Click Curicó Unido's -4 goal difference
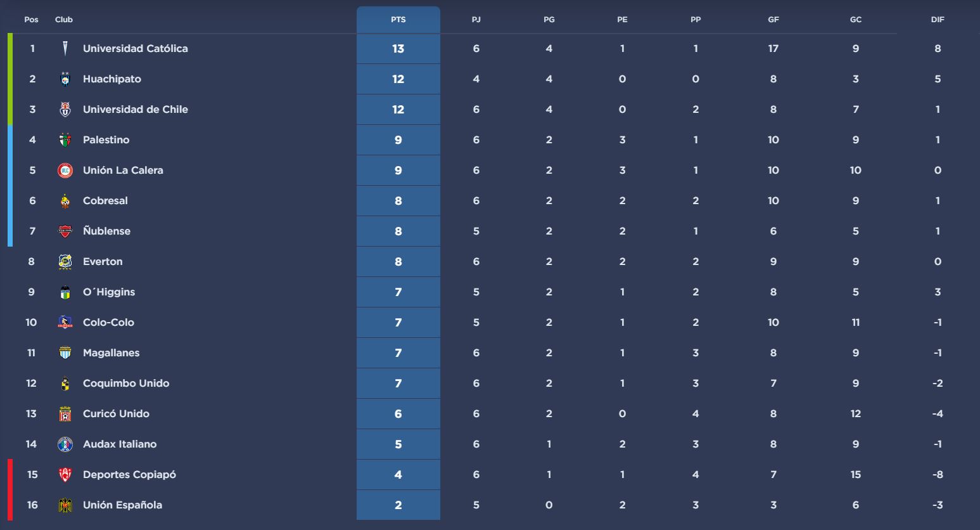 coord(938,414)
